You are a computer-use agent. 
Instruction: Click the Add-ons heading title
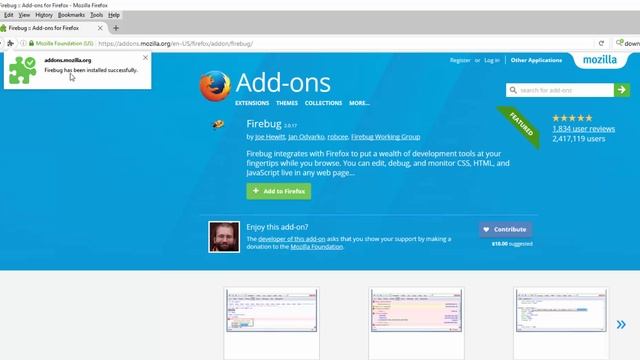[283, 83]
